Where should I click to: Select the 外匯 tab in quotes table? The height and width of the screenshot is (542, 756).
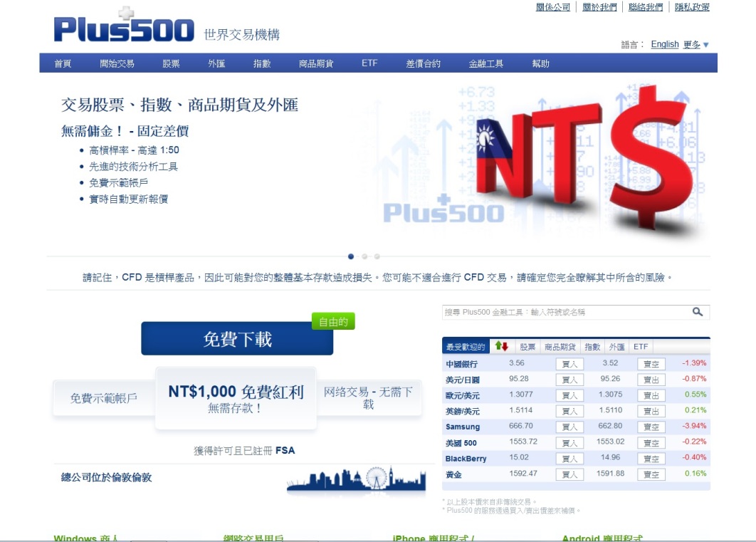pyautogui.click(x=616, y=347)
